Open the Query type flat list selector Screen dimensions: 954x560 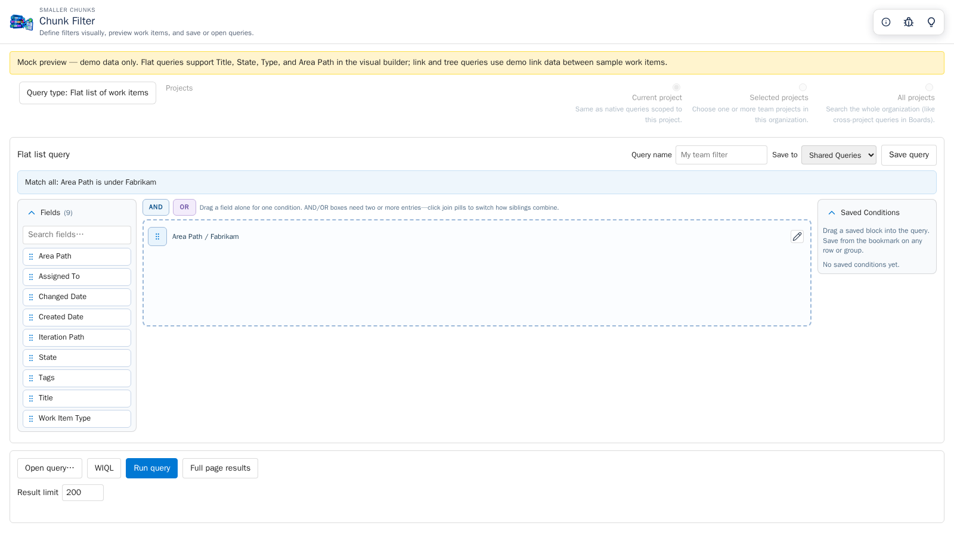pos(88,93)
